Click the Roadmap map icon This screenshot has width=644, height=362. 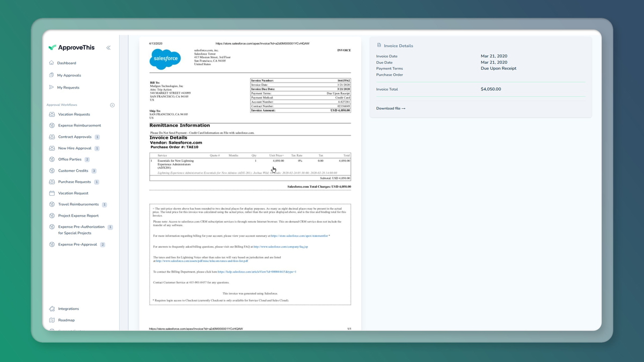pos(51,320)
